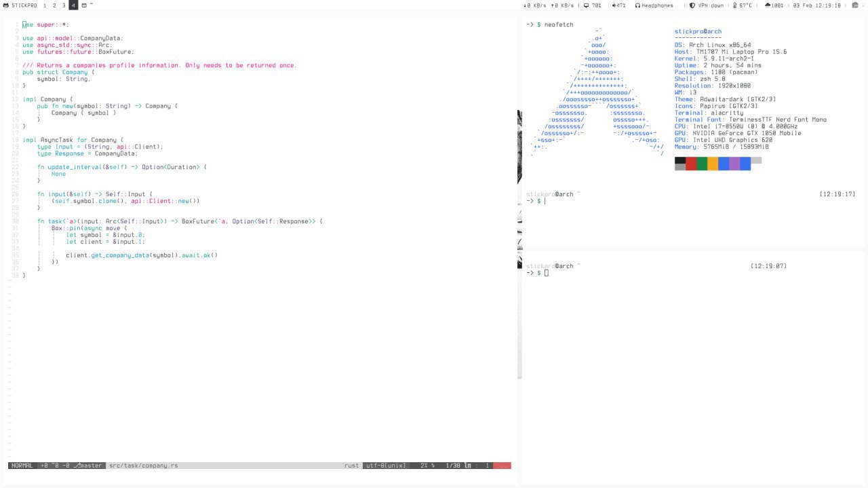Click 'use futures::future::BoxFuture;' line
The height and width of the screenshot is (488, 868).
click(x=78, y=52)
